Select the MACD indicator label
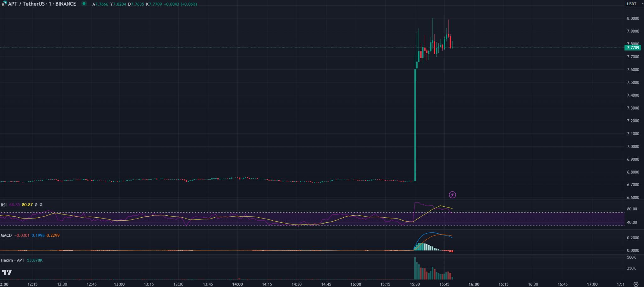Viewport: 644px width, 287px height. (x=6, y=236)
